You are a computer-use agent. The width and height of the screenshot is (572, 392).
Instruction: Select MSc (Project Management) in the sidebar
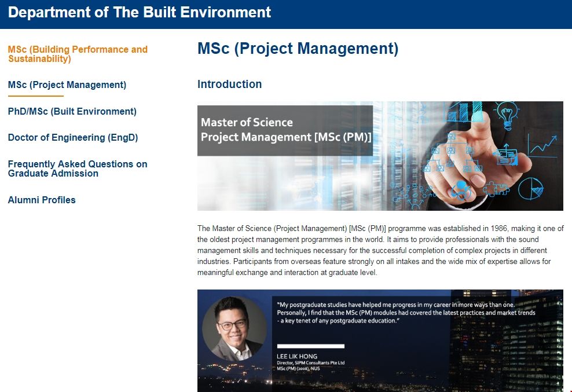pos(67,85)
